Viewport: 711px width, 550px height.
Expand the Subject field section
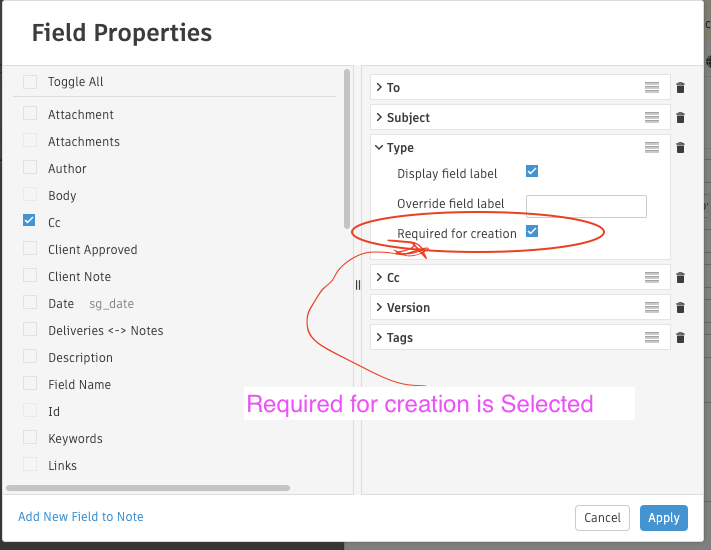pos(379,118)
